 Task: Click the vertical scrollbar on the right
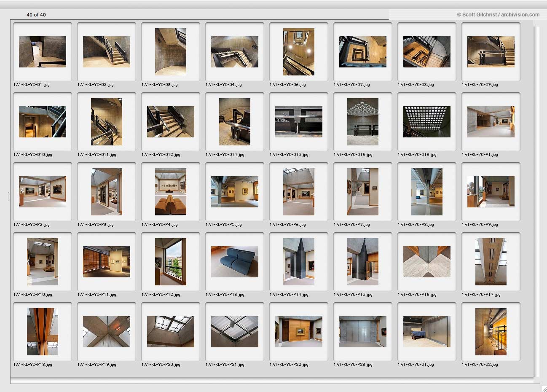click(x=536, y=201)
